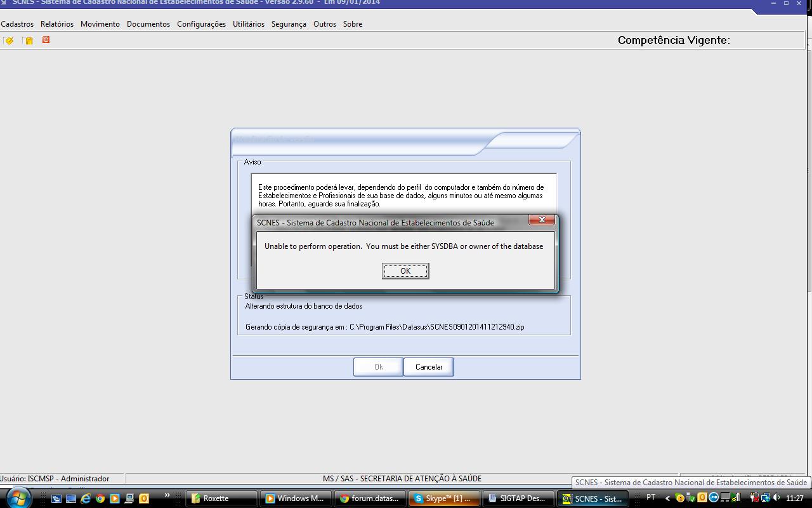Show hidden system tray icons arrow
This screenshot has height=508, width=812.
(x=667, y=498)
